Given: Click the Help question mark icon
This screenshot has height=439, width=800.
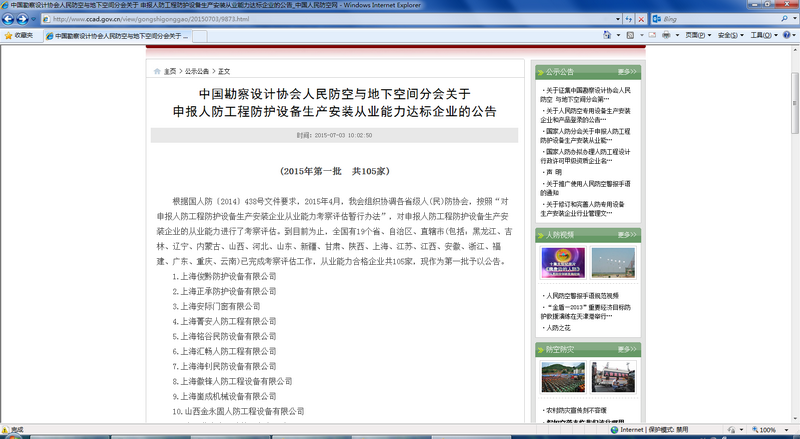Looking at the screenshot, I should 786,35.
